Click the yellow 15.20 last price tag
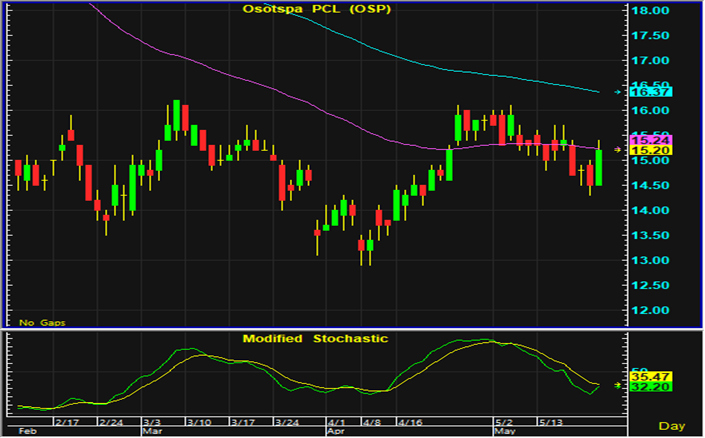The width and height of the screenshot is (705, 438). coord(651,150)
